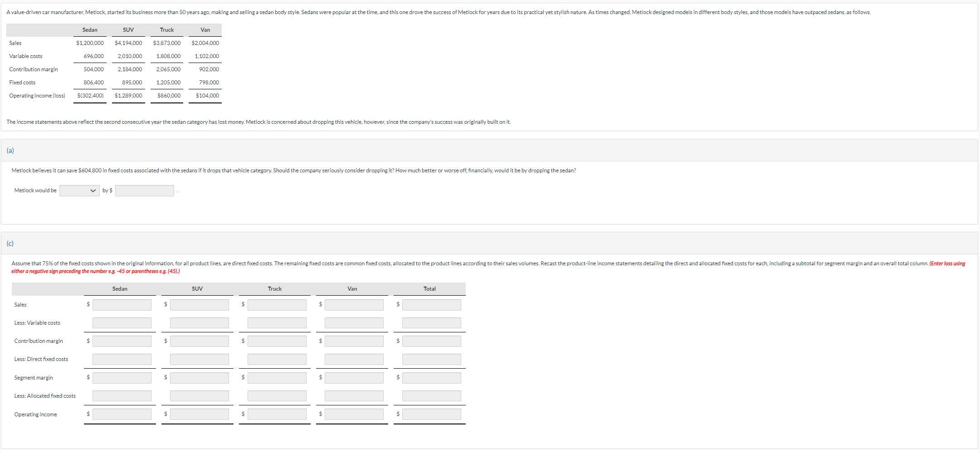The height and width of the screenshot is (453, 980).
Task: Select the Sedan Segment margin field
Action: (122, 378)
